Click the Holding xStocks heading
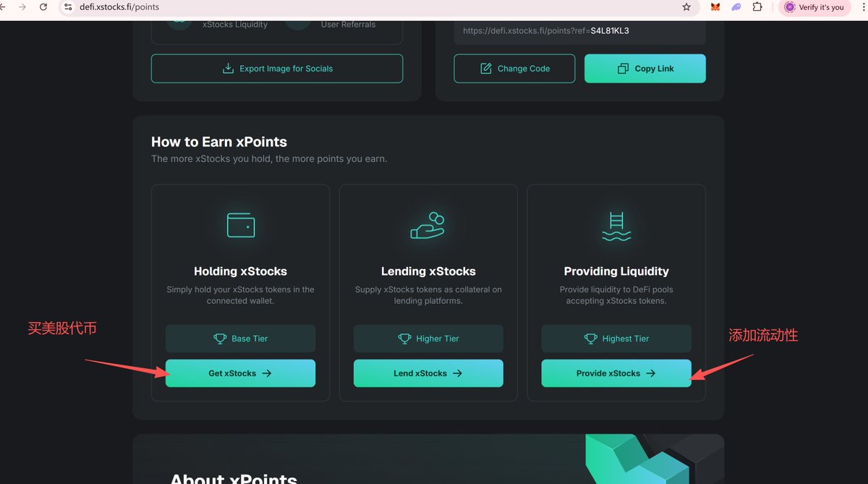 pos(241,271)
